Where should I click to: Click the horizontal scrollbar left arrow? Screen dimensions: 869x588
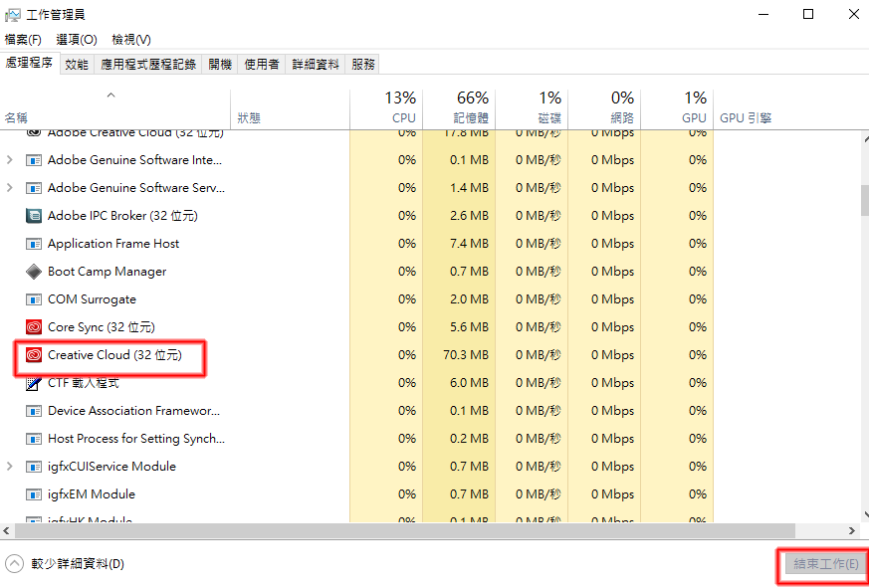pos(7,531)
